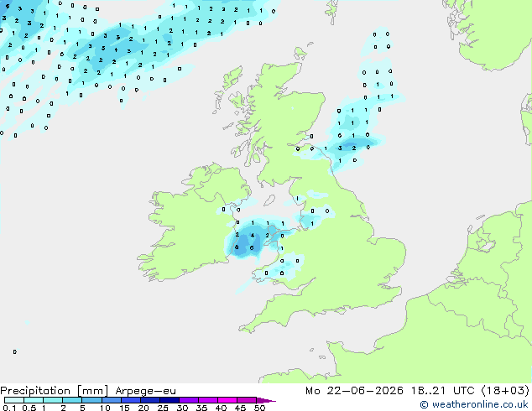Pick the 1–2 mm legend color box
Viewport: 532px width, 411px height.
[53, 400]
